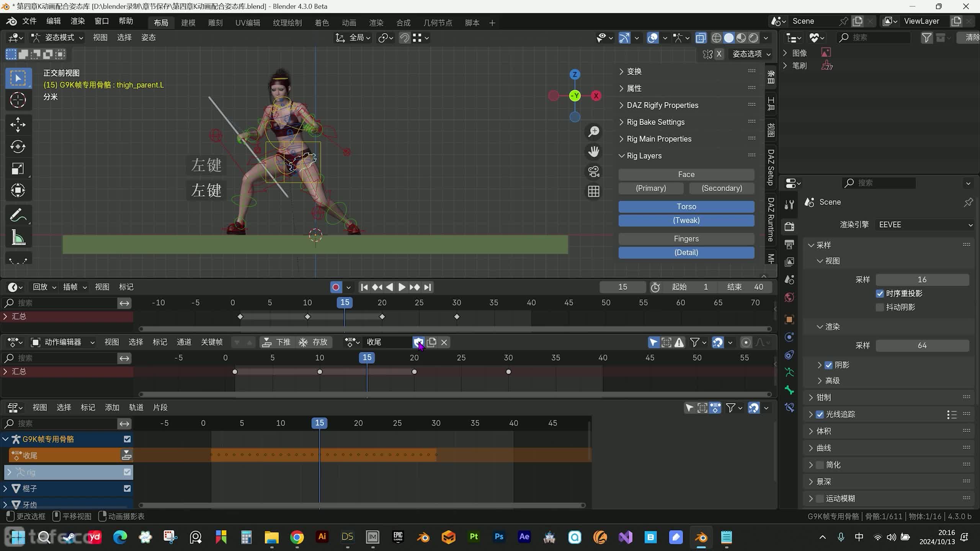Select the Annotate tool
Image resolution: width=980 pixels, height=551 pixels.
point(18,215)
